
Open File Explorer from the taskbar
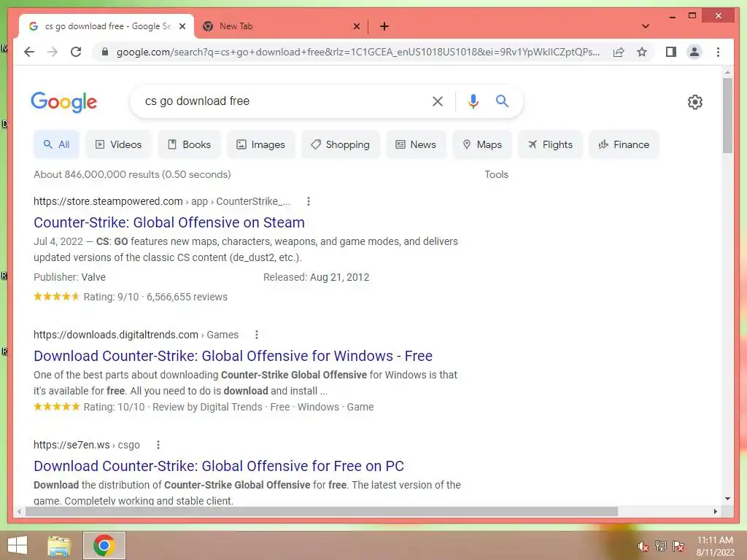(x=59, y=545)
